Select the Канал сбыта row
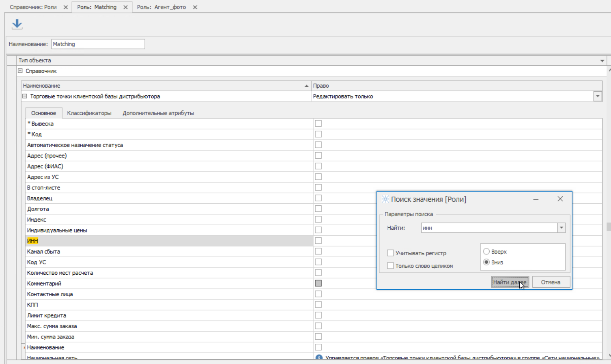Screen dimensions: 611x364 [169, 252]
